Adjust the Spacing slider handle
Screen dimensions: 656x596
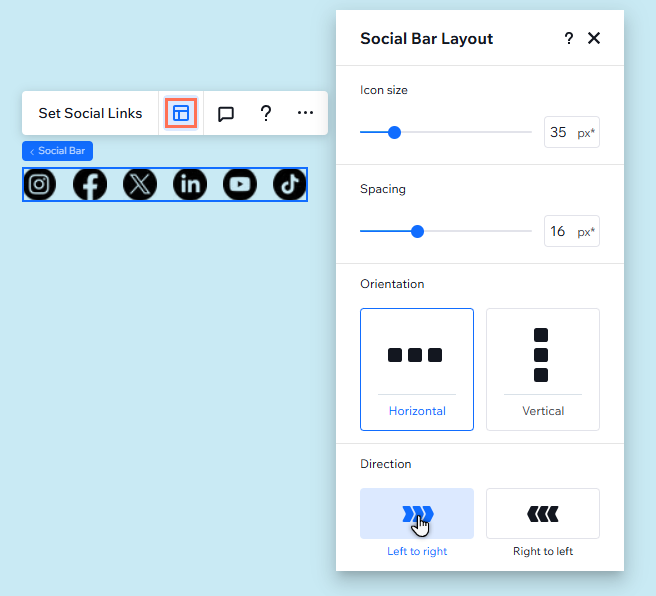[x=417, y=231]
